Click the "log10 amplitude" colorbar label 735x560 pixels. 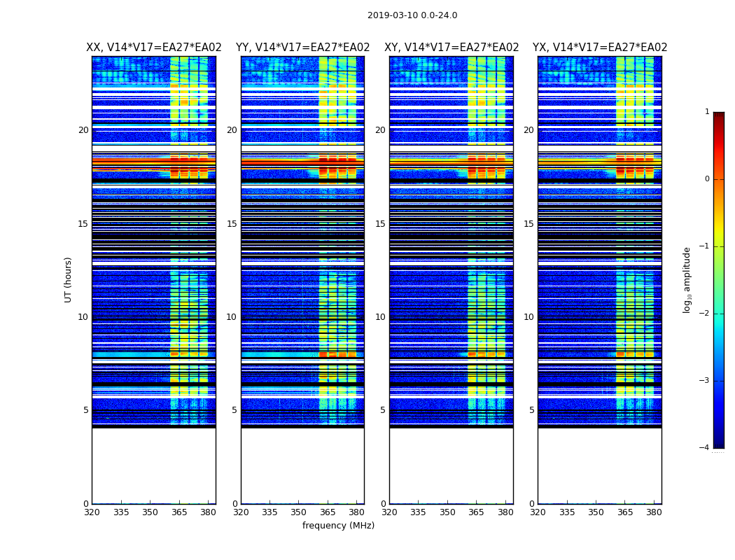687,279
